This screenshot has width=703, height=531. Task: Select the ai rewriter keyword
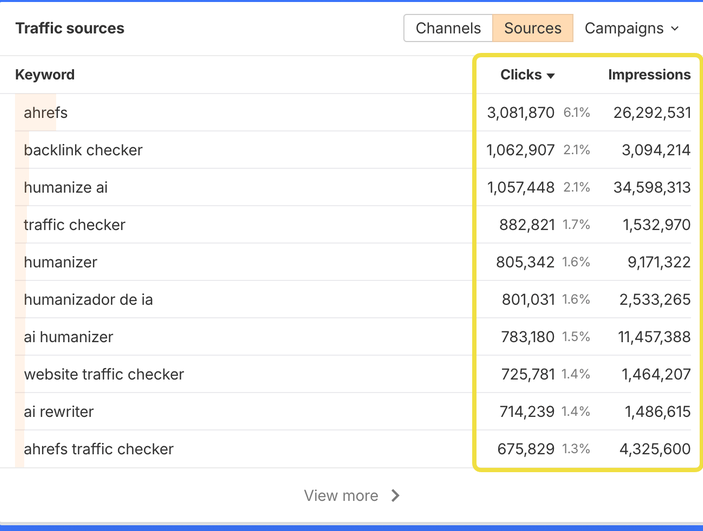point(59,412)
